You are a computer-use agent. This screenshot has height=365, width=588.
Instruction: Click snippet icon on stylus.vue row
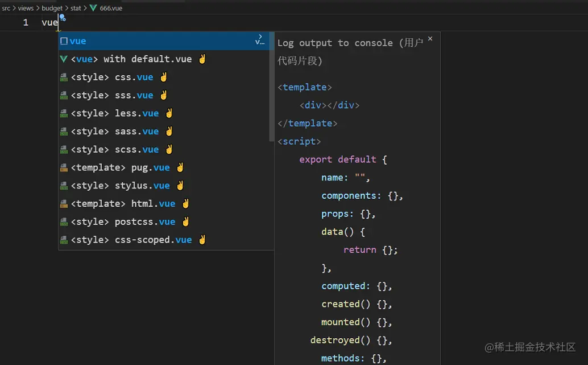click(x=64, y=186)
